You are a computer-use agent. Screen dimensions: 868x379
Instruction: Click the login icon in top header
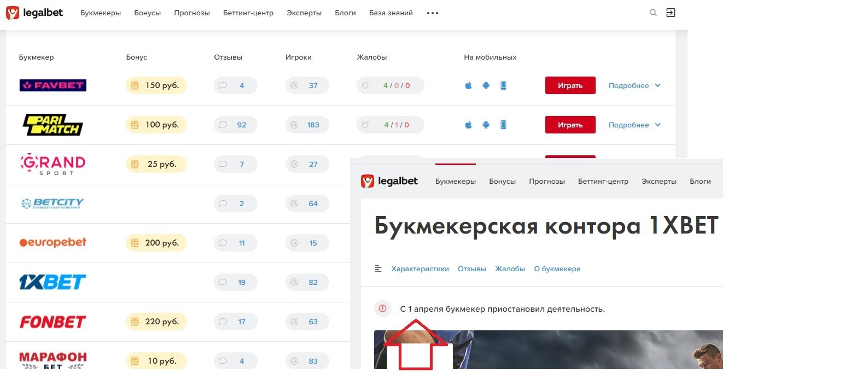[671, 13]
